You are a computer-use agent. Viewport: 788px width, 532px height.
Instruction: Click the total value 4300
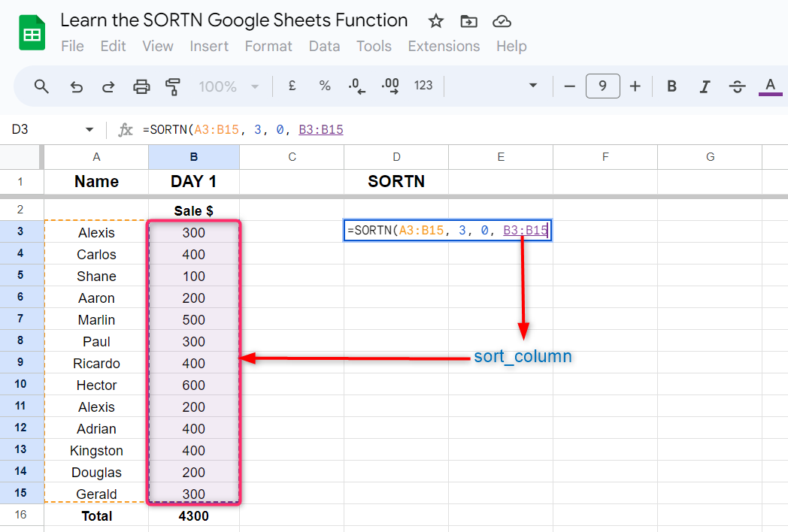(x=194, y=516)
